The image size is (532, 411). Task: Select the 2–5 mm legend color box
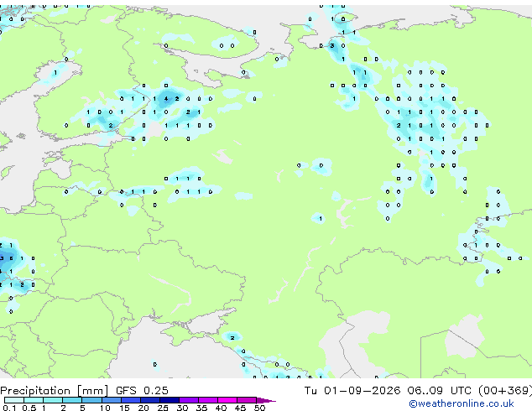coord(72,400)
